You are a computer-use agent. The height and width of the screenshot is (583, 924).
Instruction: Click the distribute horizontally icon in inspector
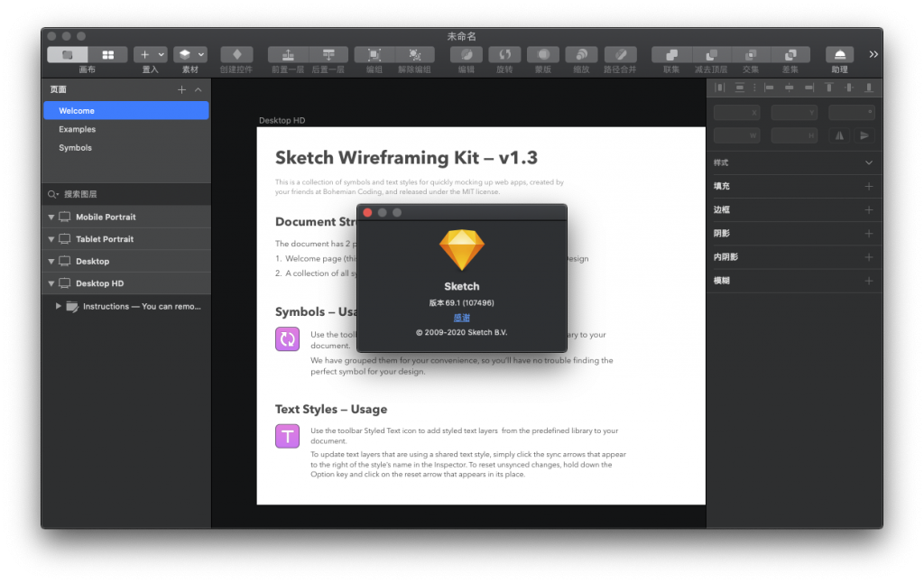click(720, 88)
